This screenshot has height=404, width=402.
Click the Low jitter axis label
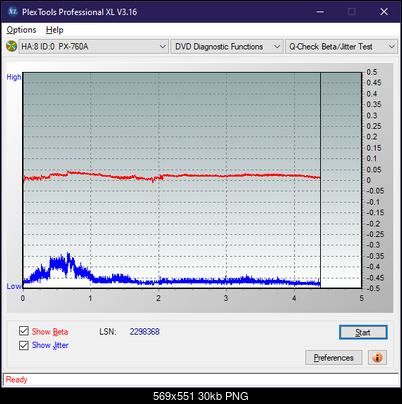point(14,286)
